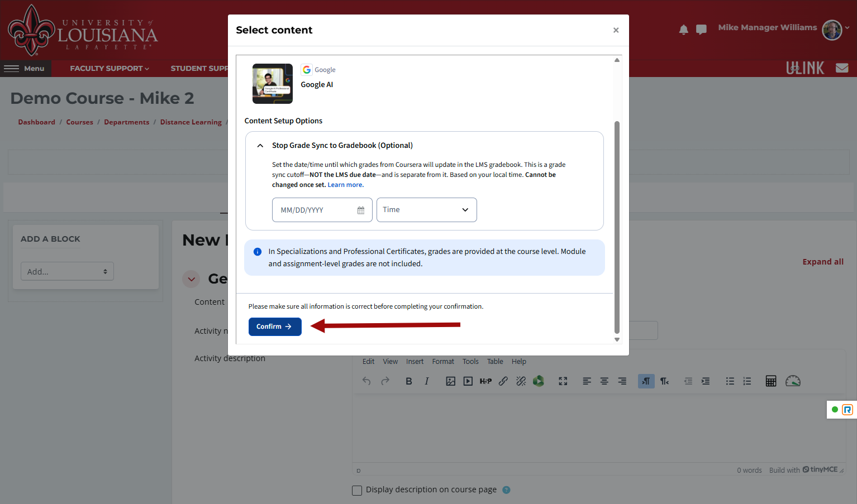This screenshot has height=504, width=857.
Task: Click the Redo arrow in the editor
Action: point(385,381)
